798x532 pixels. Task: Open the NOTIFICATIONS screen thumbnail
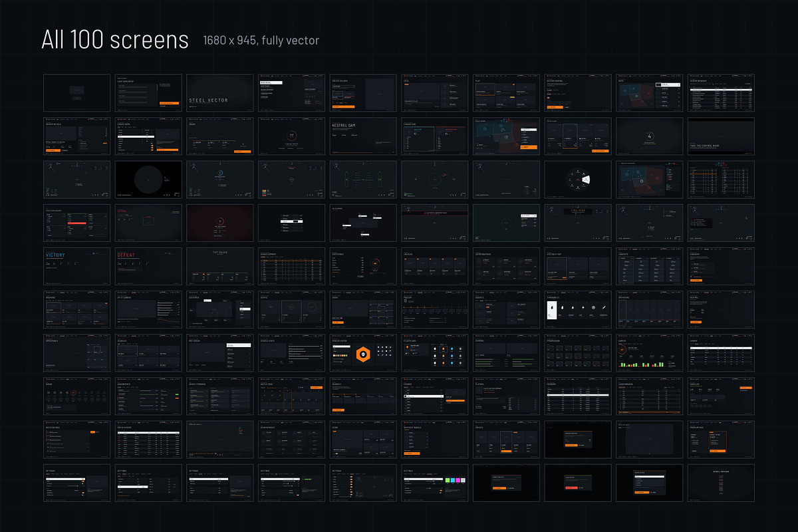(x=76, y=440)
